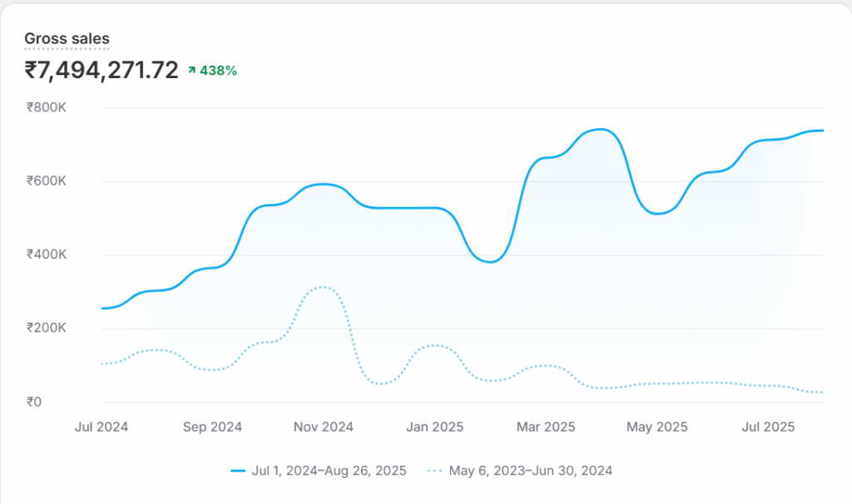This screenshot has height=504, width=852.
Task: Click the dotted blue legend line marker
Action: coord(434,471)
